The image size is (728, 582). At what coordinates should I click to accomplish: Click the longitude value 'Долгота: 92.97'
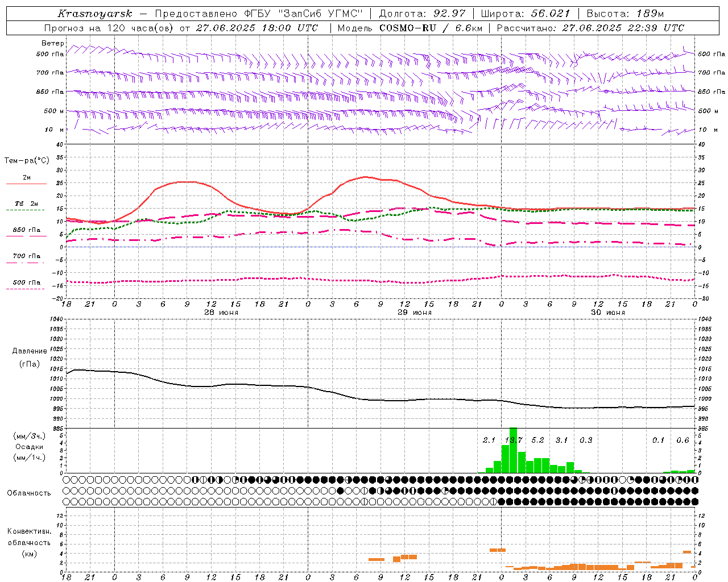[x=421, y=14]
